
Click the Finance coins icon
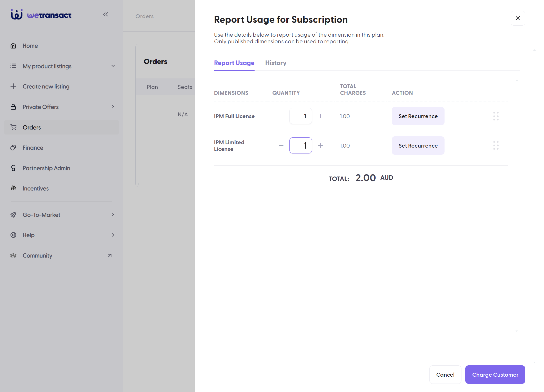coord(13,148)
